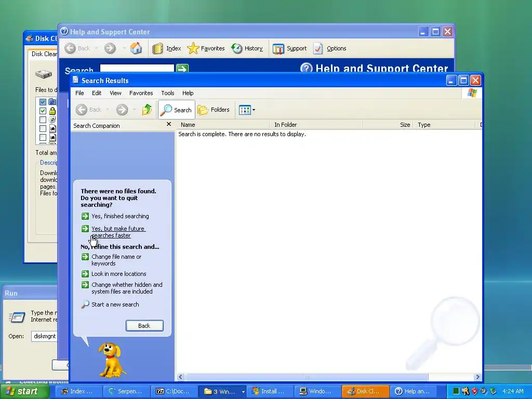This screenshot has height=399, width=532.
Task: Click the Back arrow icon in Search Results
Action: pyautogui.click(x=82, y=110)
